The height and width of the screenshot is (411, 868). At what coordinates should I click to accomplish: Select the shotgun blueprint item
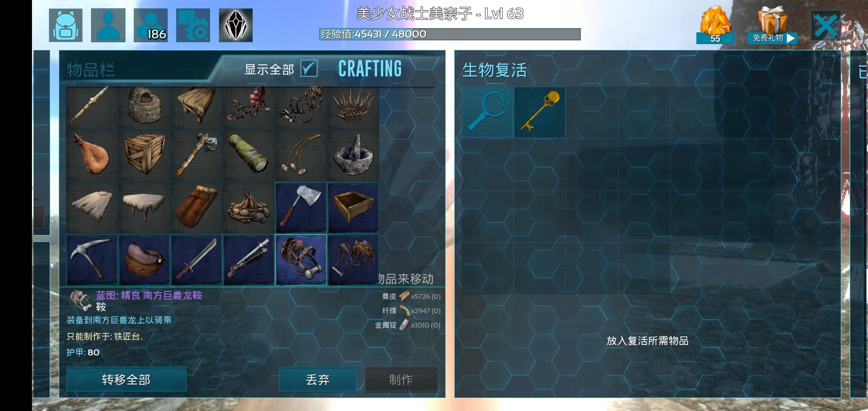pyautogui.click(x=249, y=260)
